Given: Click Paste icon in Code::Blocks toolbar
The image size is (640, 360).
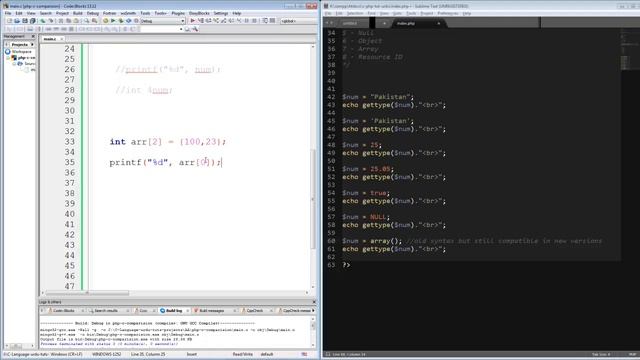Looking at the screenshot, I should tap(76, 21).
